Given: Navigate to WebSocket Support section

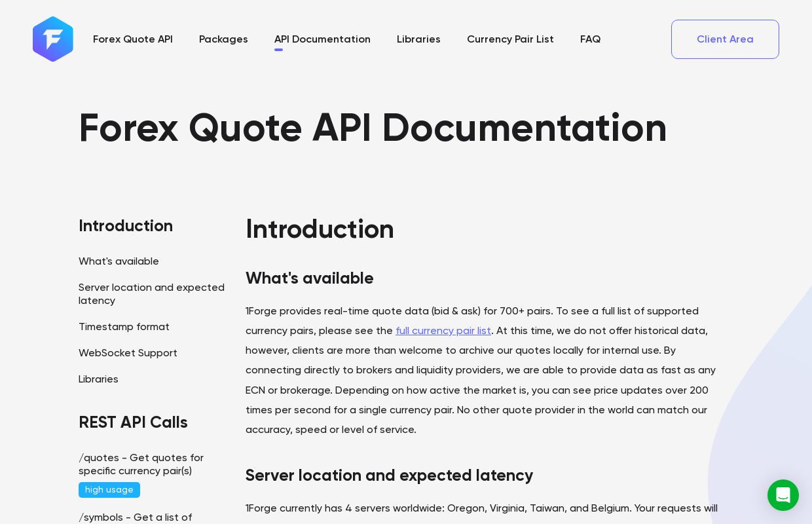Looking at the screenshot, I should tap(128, 353).
